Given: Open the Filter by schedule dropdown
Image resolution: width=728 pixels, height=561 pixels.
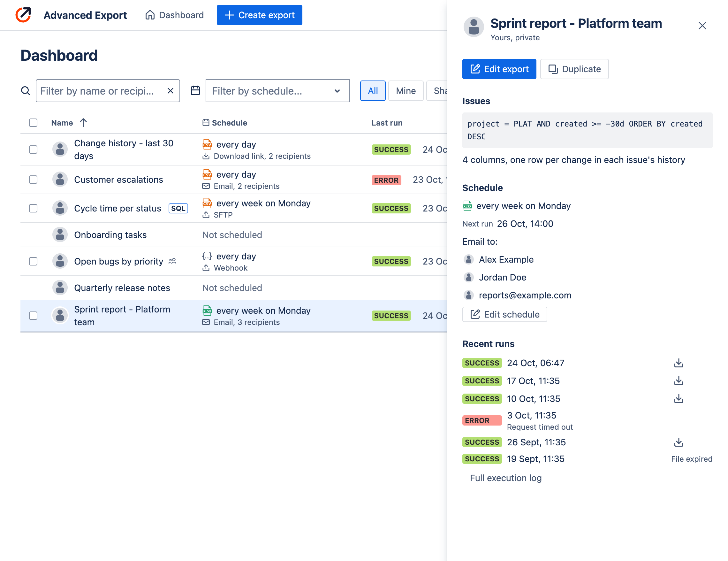Looking at the screenshot, I should 277,91.
